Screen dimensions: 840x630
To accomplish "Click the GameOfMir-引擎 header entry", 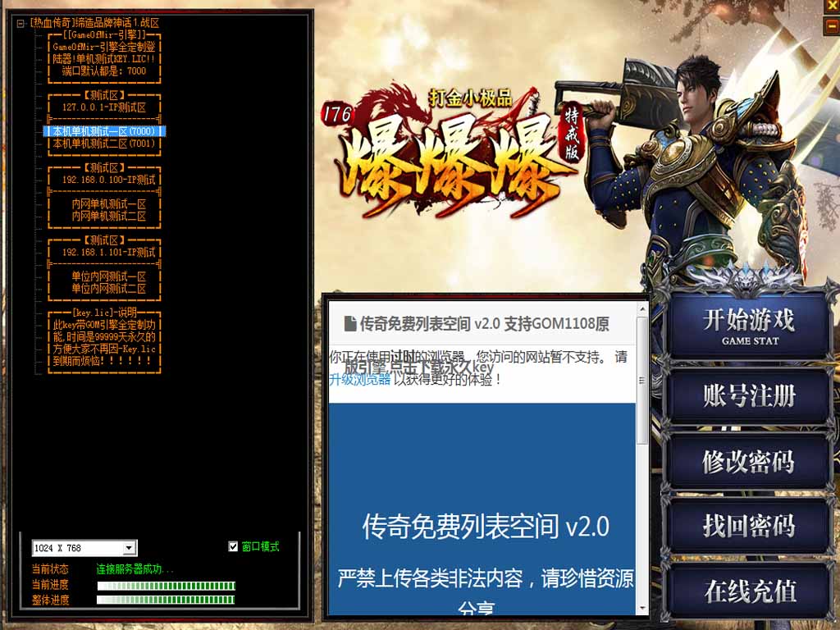I will [x=104, y=34].
